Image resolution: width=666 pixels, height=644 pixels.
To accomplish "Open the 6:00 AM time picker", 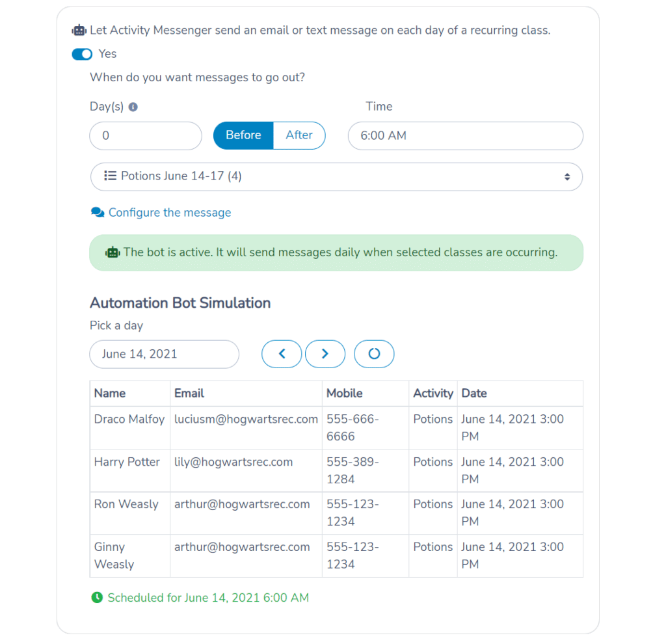I will coord(465,136).
